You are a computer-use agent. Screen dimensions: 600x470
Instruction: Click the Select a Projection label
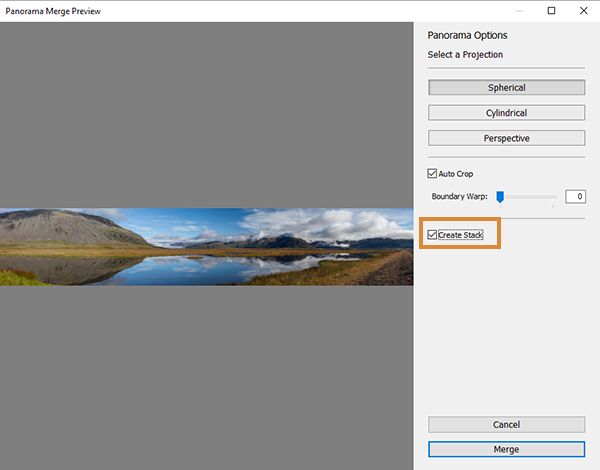click(465, 55)
